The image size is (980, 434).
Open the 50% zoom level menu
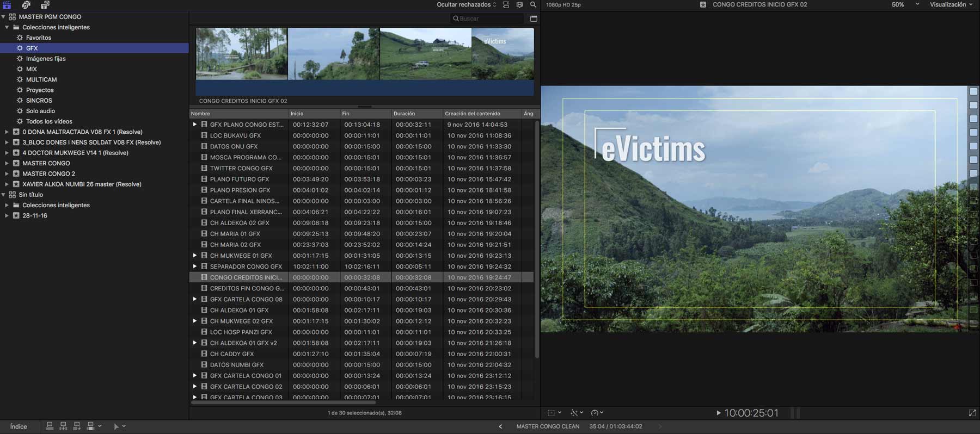tap(905, 5)
